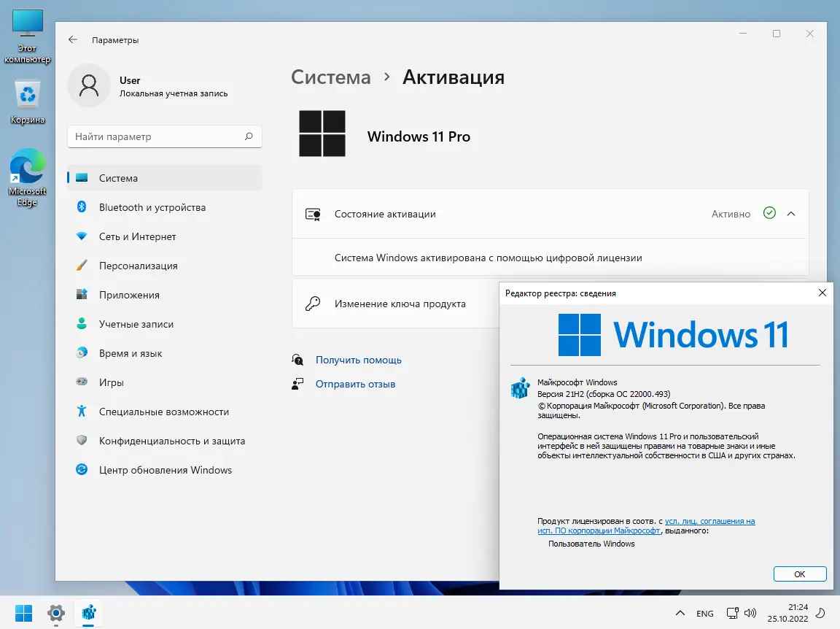Viewport: 840px width, 629px height.
Task: Click 'Версия 21H2 (сборка ОС 22000.493)' text
Action: pyautogui.click(x=604, y=393)
